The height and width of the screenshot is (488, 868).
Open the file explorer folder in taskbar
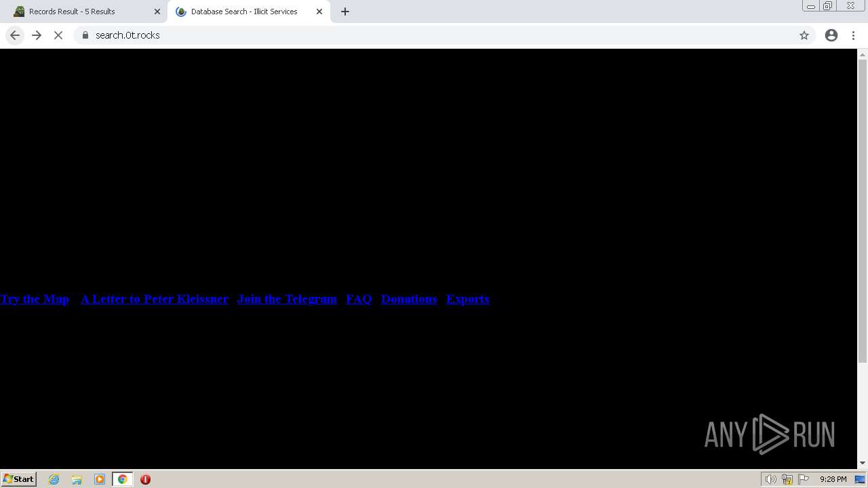tap(77, 479)
